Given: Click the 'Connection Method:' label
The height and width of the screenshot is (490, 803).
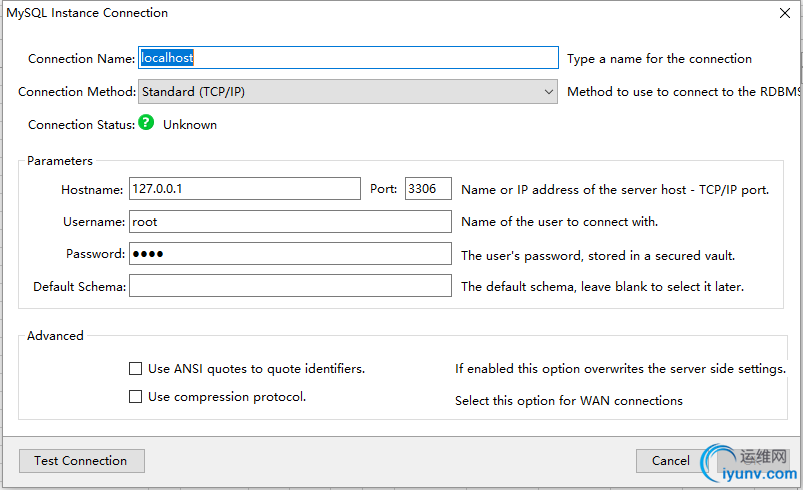Looking at the screenshot, I should 77,92.
